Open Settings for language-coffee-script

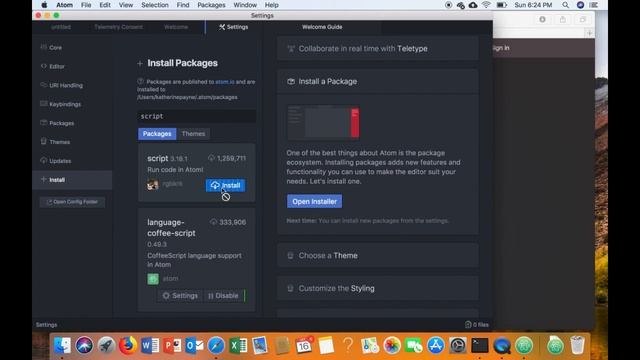click(180, 296)
